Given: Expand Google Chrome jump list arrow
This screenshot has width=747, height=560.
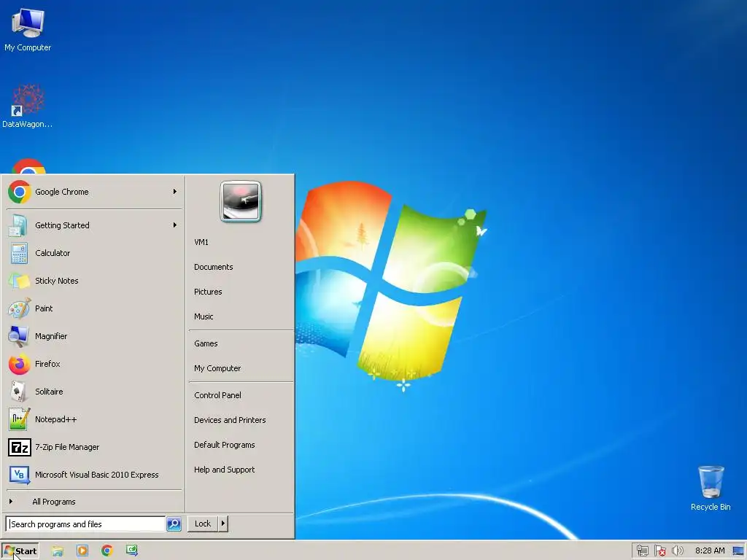Looking at the screenshot, I should coord(175,192).
